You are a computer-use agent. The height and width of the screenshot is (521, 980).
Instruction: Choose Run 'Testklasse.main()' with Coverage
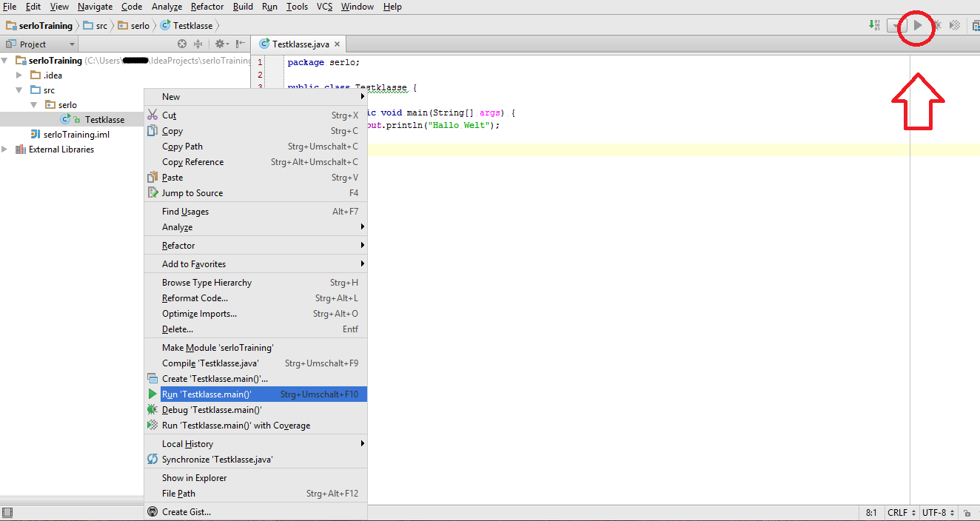pos(255,426)
